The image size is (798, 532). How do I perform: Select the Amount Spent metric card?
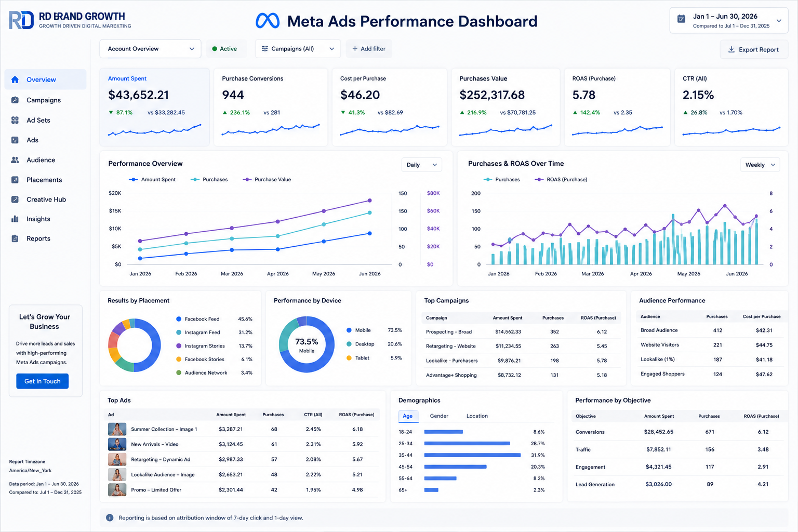(155, 107)
